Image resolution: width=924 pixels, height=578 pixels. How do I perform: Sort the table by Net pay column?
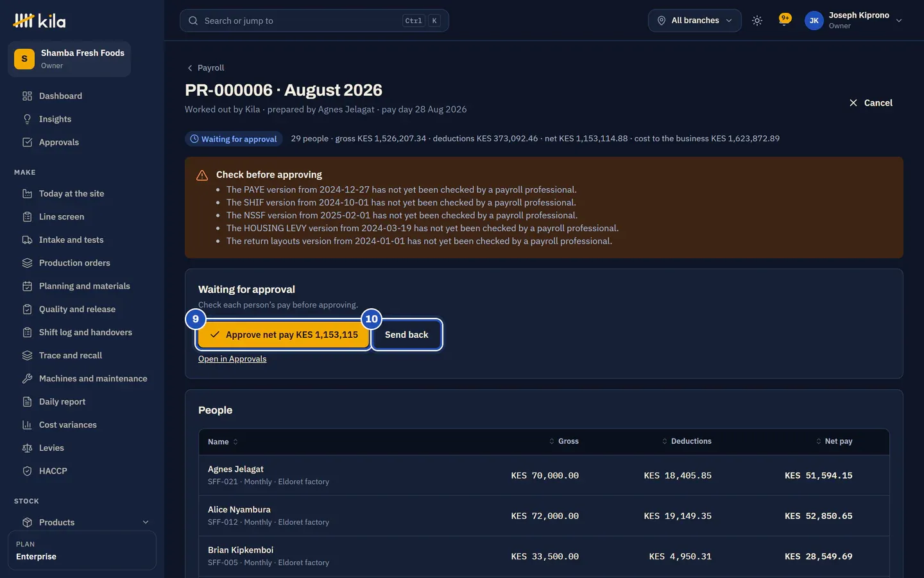click(834, 442)
